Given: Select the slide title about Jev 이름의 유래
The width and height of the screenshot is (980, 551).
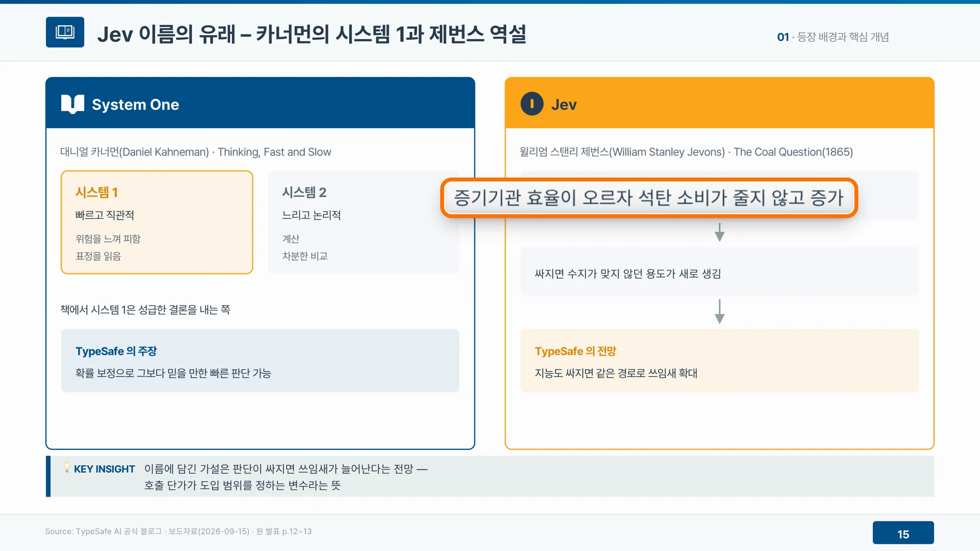Looking at the screenshot, I should [x=311, y=34].
